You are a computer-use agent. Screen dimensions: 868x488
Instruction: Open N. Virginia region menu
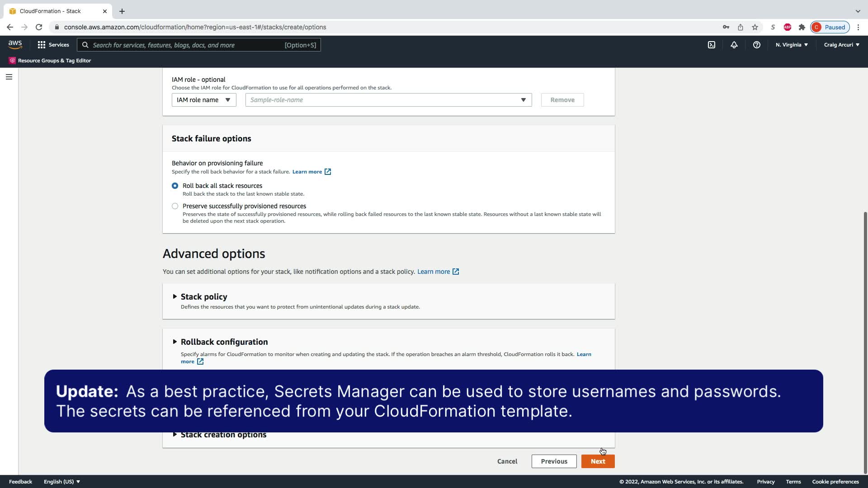tap(791, 45)
